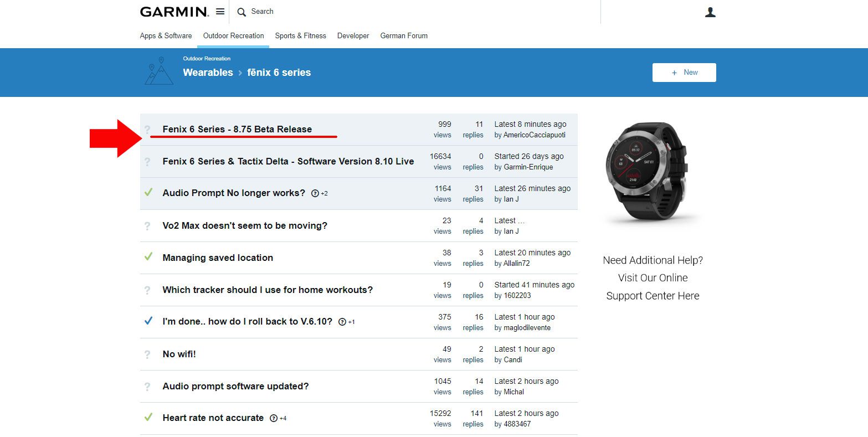Open the Apps & Software tab
The width and height of the screenshot is (868, 437).
166,36
